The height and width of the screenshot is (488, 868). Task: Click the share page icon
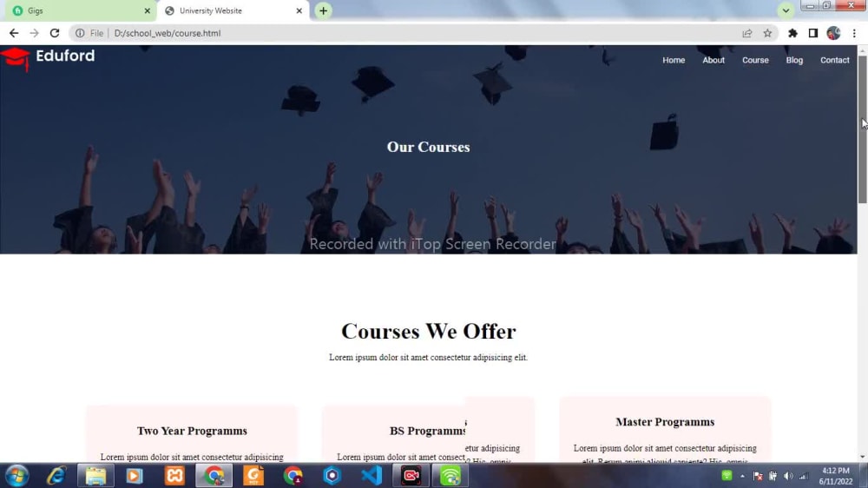click(746, 33)
